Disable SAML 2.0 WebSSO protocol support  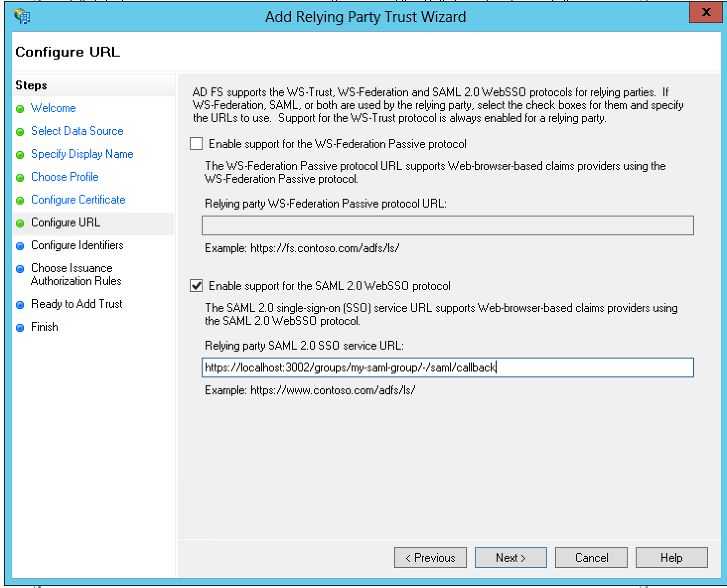point(196,286)
